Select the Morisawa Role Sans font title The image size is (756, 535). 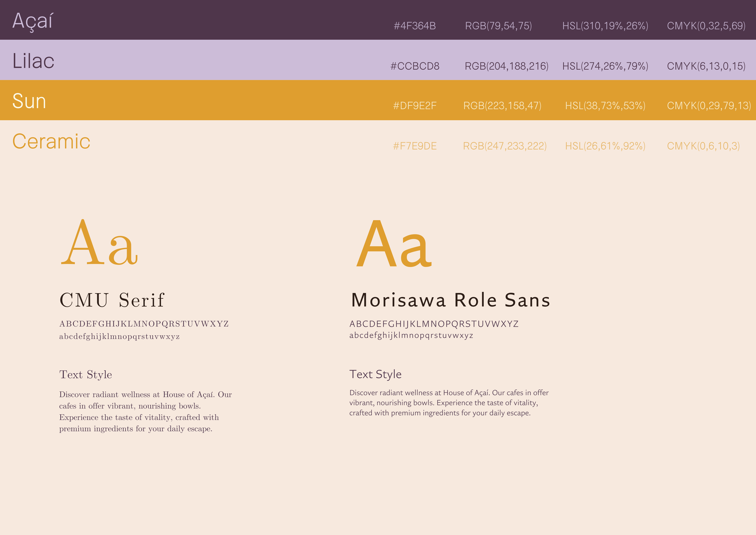451,300
